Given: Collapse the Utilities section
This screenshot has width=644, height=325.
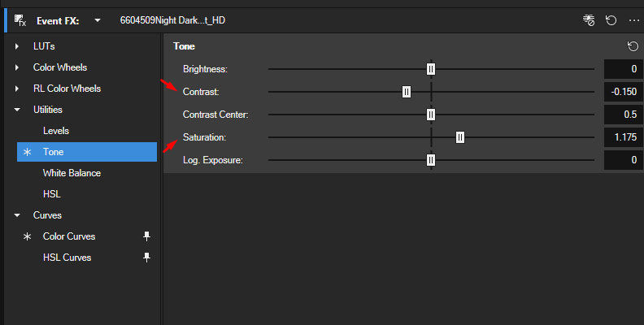Looking at the screenshot, I should 17,110.
